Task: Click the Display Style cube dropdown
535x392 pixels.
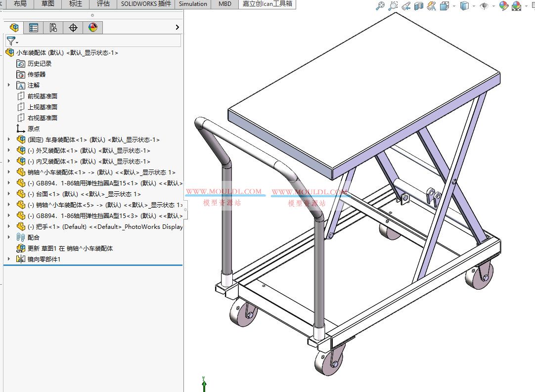Action: [473, 6]
